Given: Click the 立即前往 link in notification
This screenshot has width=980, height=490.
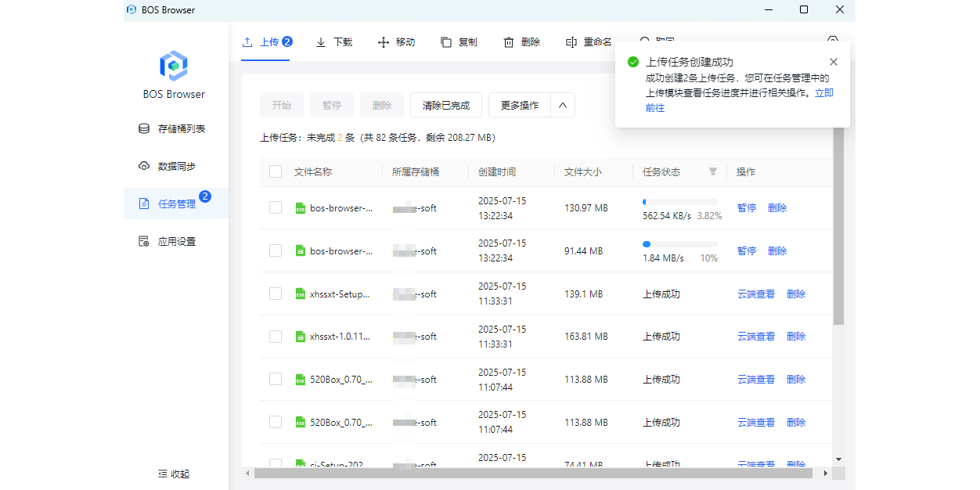Looking at the screenshot, I should tap(823, 92).
